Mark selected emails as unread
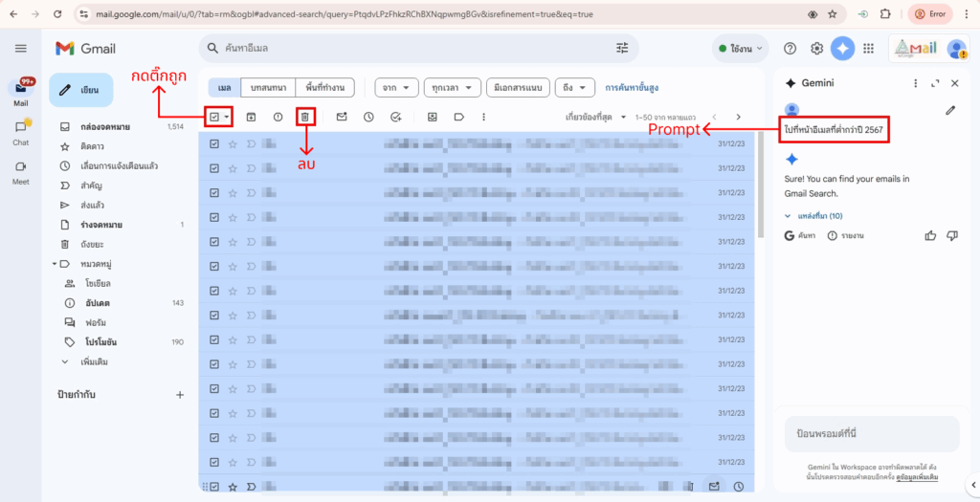Viewport: 980px width, 502px height. (x=342, y=117)
